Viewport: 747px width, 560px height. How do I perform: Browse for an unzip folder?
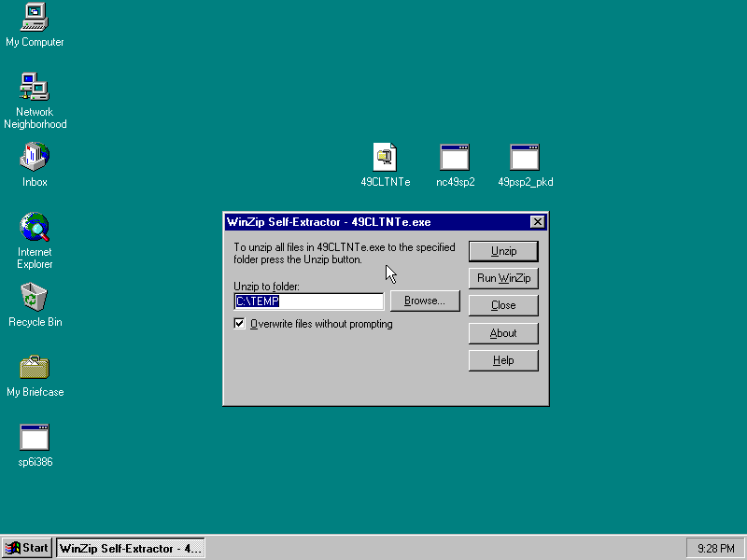tap(425, 301)
